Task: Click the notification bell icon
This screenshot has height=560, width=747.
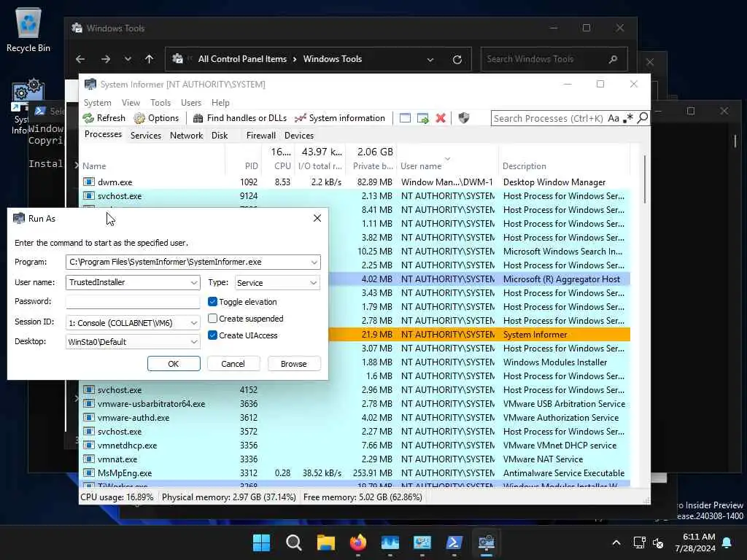Action: pyautogui.click(x=727, y=542)
